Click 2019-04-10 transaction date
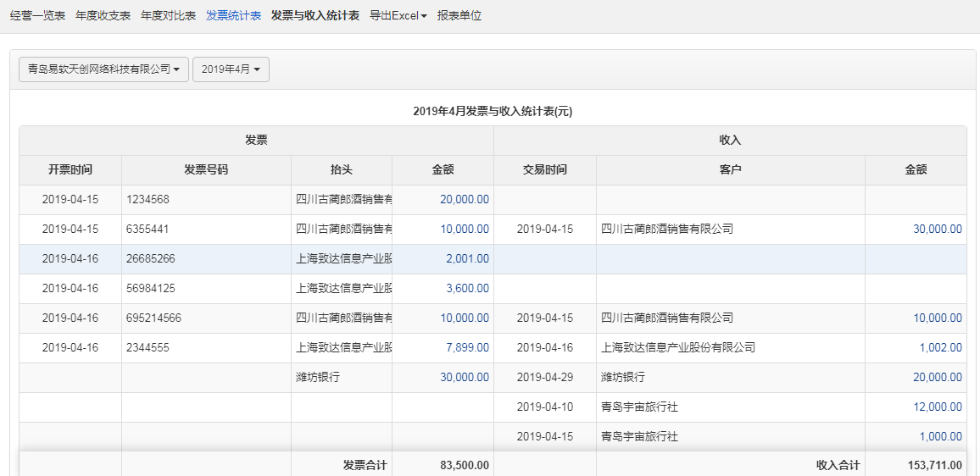 545,407
